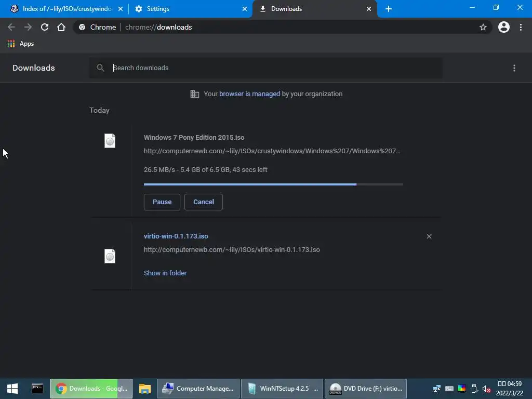Focus the Search downloads field
532x399 pixels.
pos(265,68)
